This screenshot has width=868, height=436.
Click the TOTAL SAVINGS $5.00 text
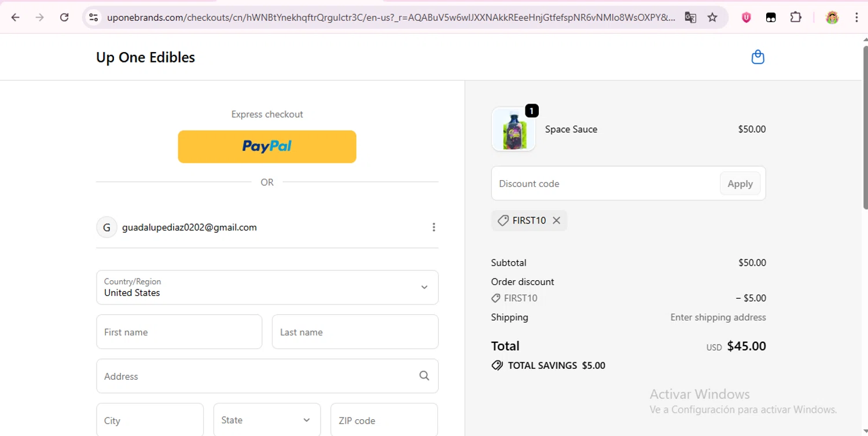point(557,365)
